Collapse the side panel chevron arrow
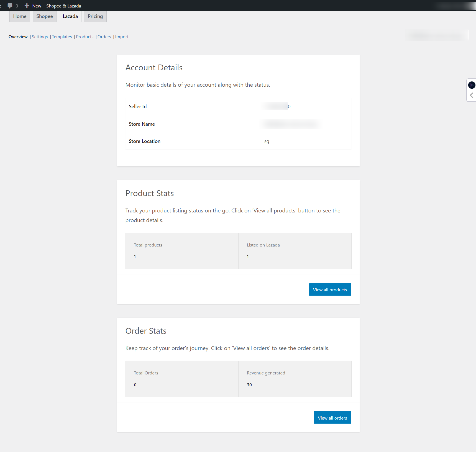 472,96
